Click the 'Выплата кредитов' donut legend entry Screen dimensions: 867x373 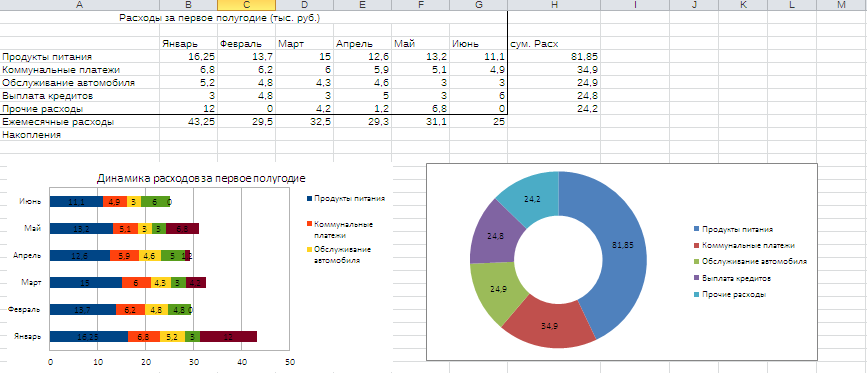coord(732,278)
